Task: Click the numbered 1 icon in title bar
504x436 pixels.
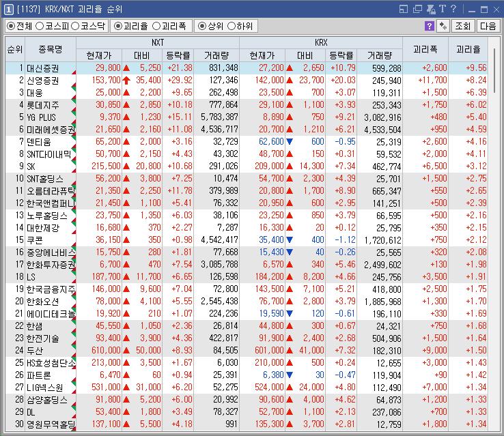Action: click(x=9, y=10)
